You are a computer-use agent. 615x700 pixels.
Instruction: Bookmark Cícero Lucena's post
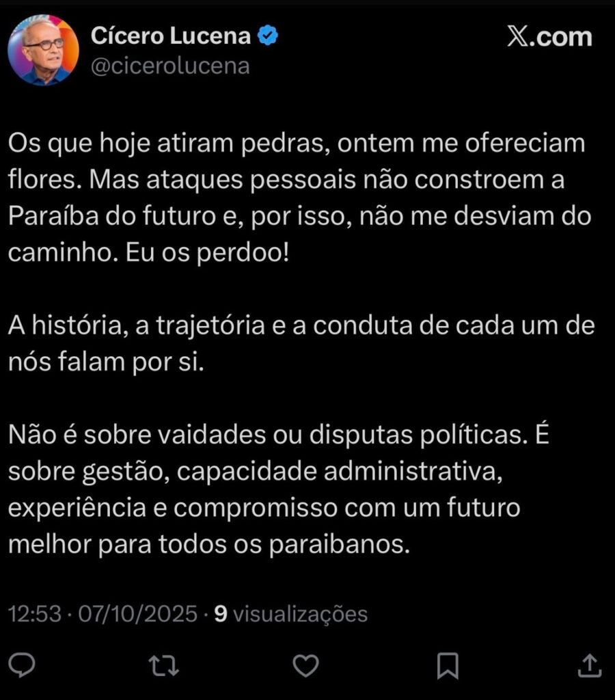pos(448,664)
